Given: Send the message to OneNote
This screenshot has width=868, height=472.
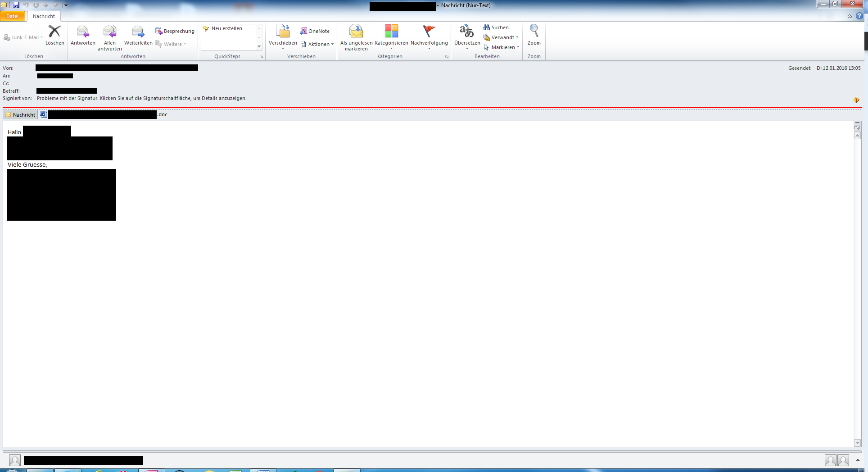Looking at the screenshot, I should [x=315, y=31].
